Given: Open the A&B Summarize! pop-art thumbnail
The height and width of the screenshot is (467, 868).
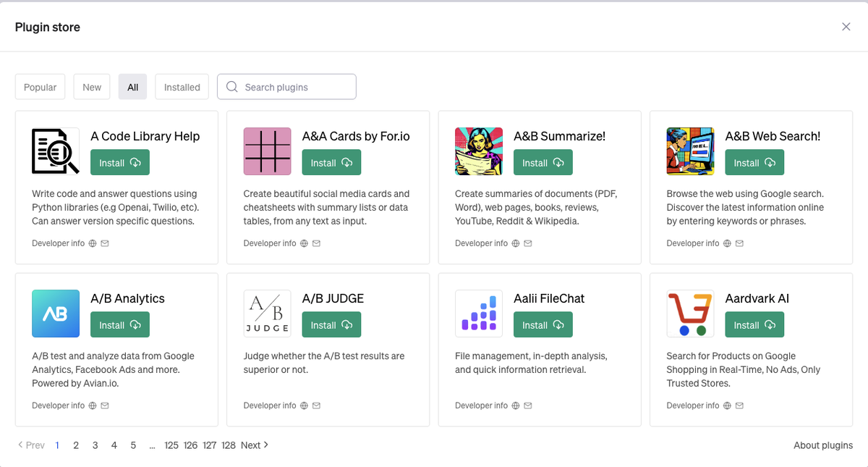Looking at the screenshot, I should point(479,151).
